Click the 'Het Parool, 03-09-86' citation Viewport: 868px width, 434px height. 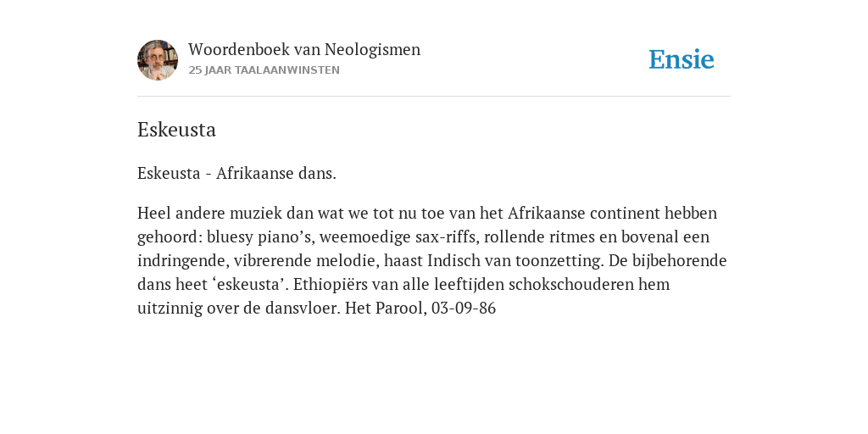pyautogui.click(x=420, y=308)
